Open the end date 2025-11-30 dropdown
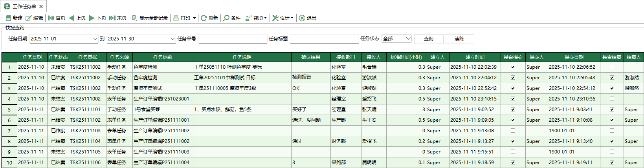The width and height of the screenshot is (644, 168). point(172,39)
